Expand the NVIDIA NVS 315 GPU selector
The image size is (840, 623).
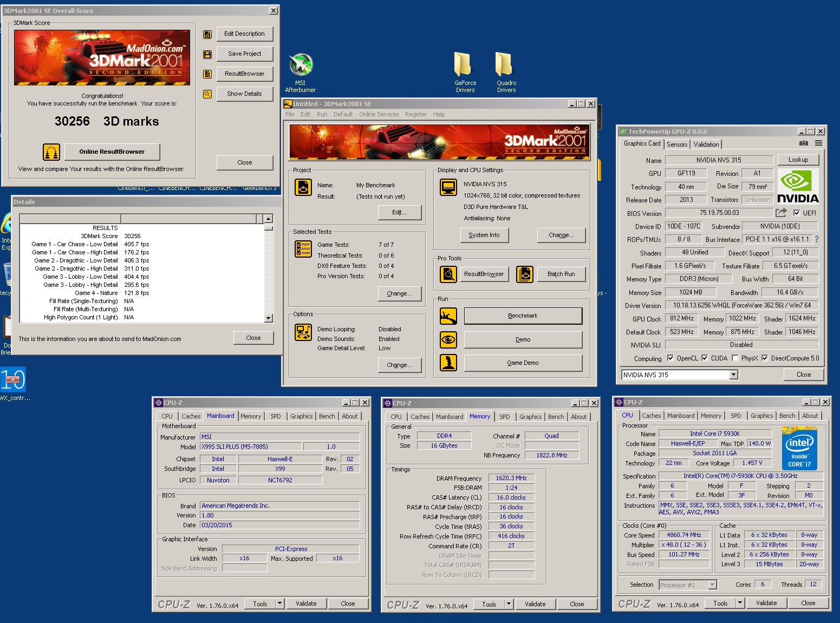tap(734, 375)
